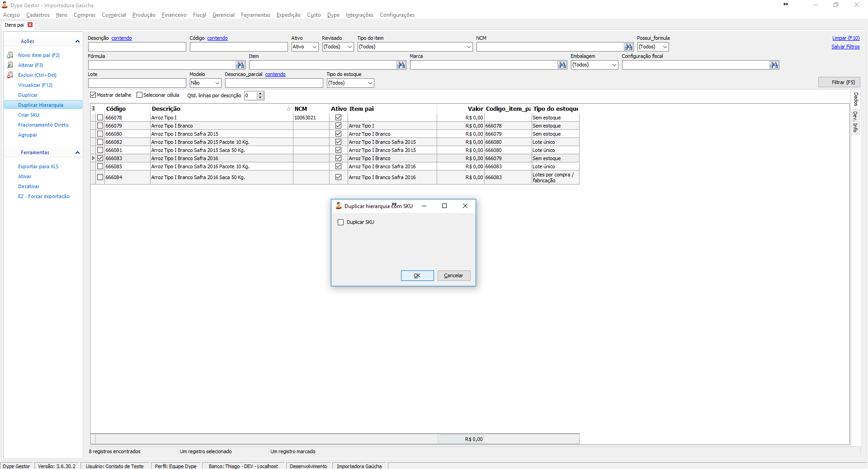The image size is (868, 469).
Task: Click the Código filter input field
Action: click(x=239, y=47)
